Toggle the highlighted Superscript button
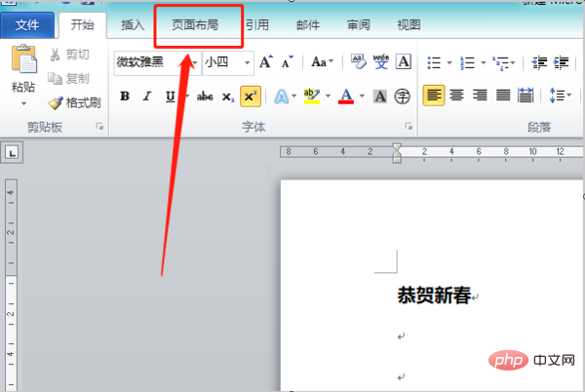This screenshot has height=392, width=585. pyautogui.click(x=251, y=96)
